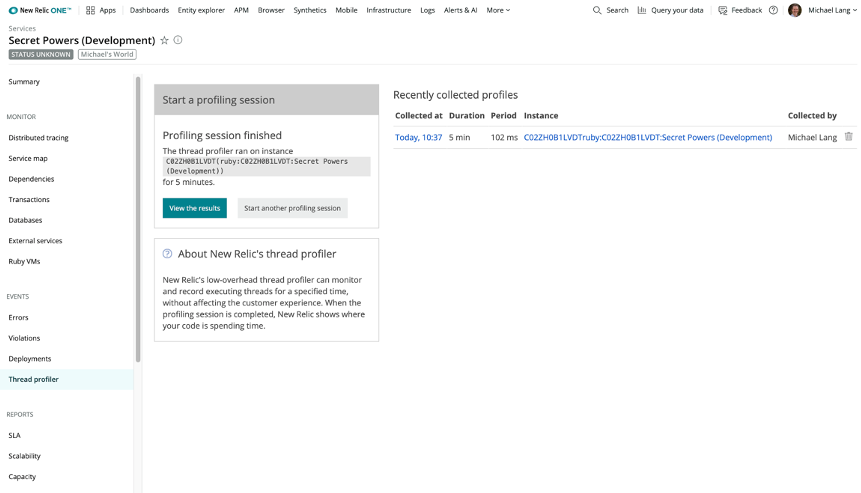Viewport: 861px width, 493px height.
Task: Click the thread profiler help question icon
Action: pos(167,254)
